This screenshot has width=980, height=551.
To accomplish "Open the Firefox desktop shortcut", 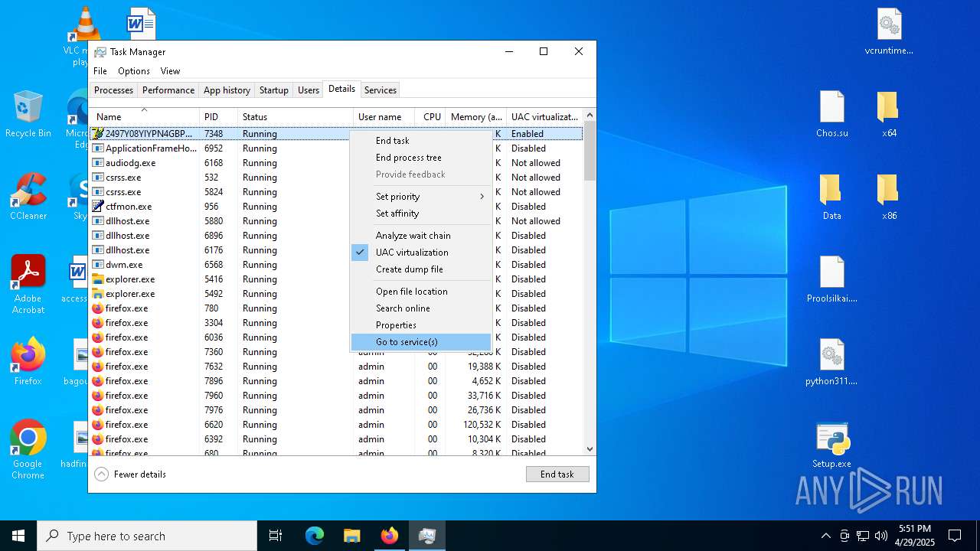I will pyautogui.click(x=28, y=362).
